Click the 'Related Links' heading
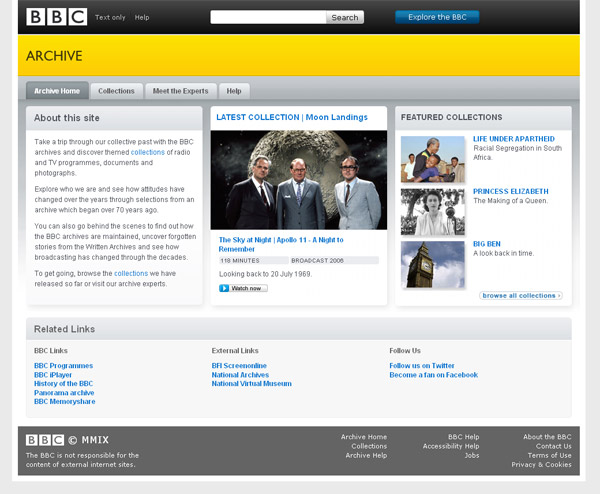The width and height of the screenshot is (600, 494). [64, 329]
